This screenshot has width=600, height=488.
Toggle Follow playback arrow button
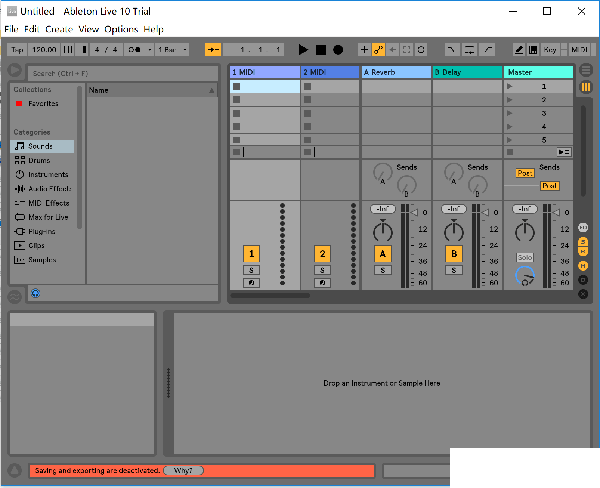coord(213,50)
